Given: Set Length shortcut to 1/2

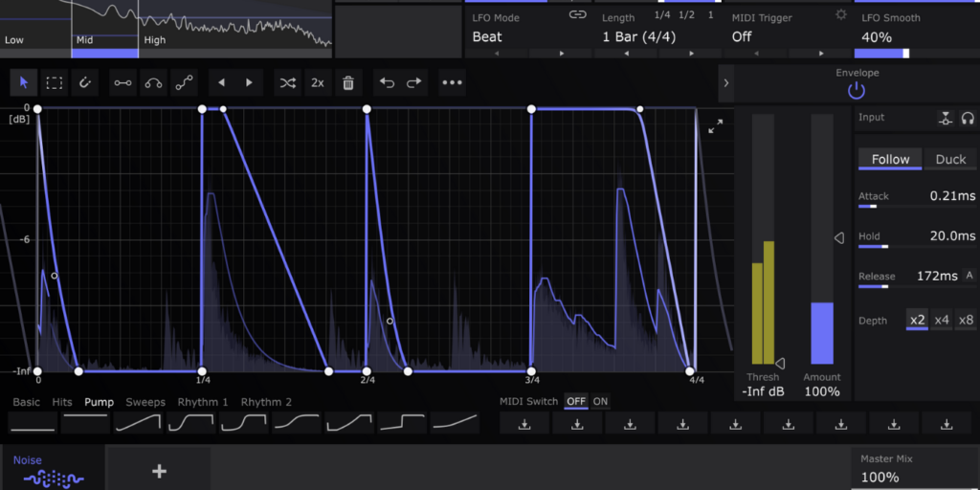Looking at the screenshot, I should (x=686, y=15).
